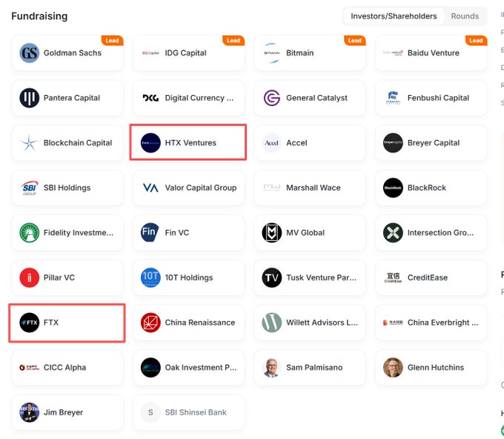Image resolution: width=504 pixels, height=439 pixels.
Task: Click the CreditEase logo
Action: [x=393, y=277]
